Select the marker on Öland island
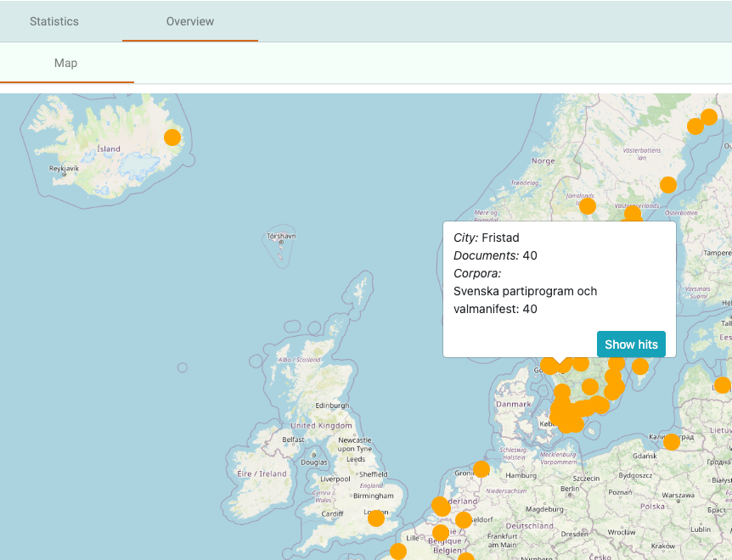Screen dimensions: 732x560 [640, 367]
